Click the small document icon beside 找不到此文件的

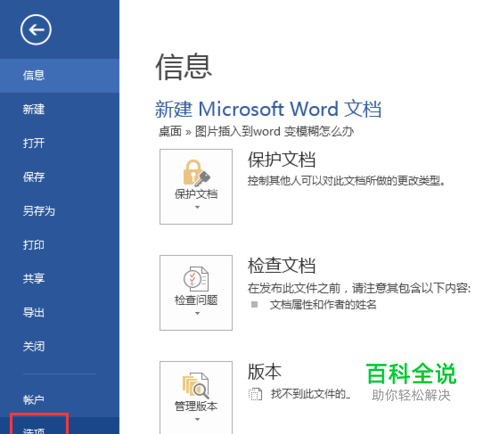pyautogui.click(x=255, y=394)
